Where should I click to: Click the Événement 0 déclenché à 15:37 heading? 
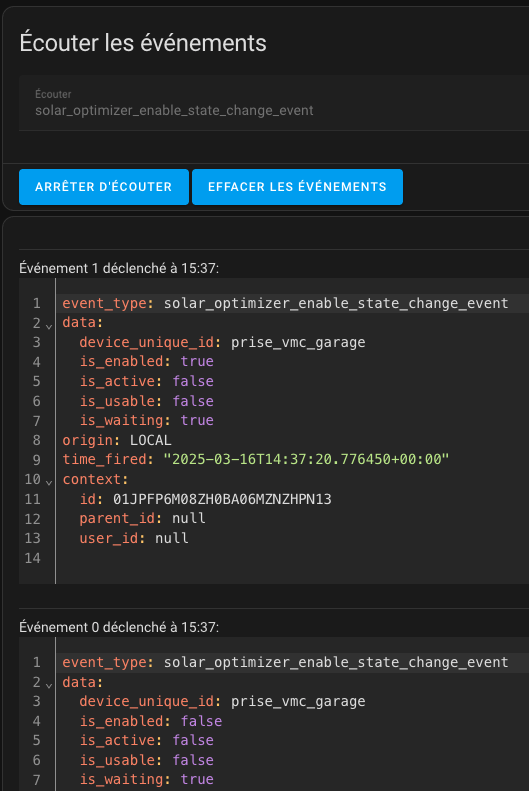pos(119,628)
